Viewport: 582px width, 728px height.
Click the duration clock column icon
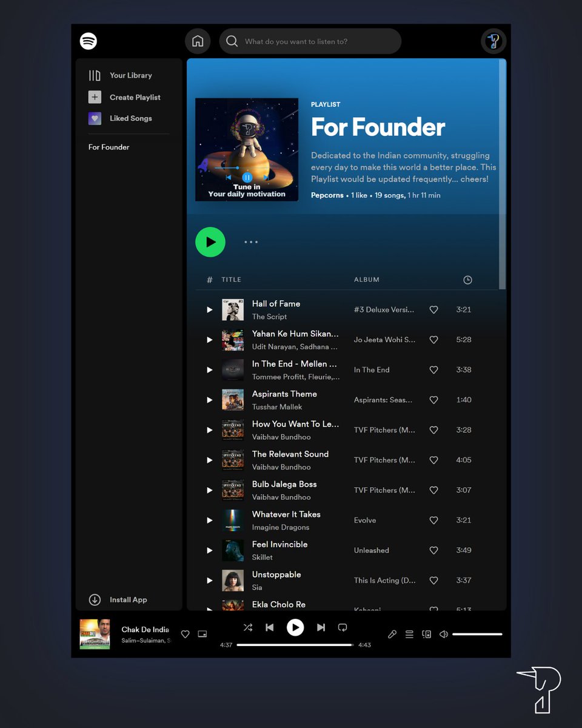pos(467,280)
